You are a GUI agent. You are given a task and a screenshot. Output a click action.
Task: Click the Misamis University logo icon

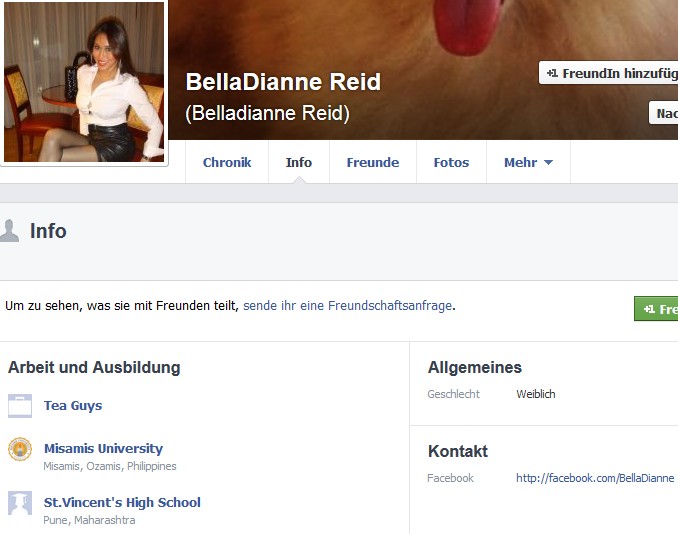click(x=20, y=449)
